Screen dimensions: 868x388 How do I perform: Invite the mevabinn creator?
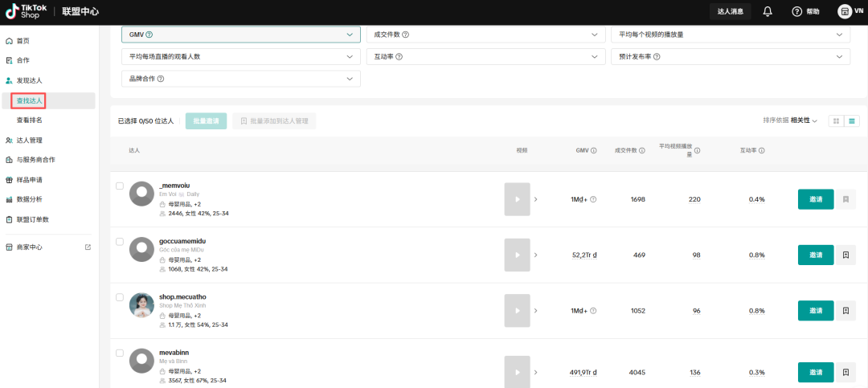[816, 373]
